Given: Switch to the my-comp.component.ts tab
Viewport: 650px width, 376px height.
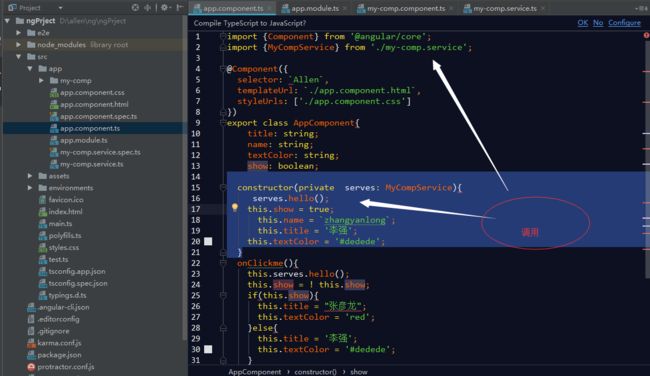Looking at the screenshot, I should tap(406, 8).
